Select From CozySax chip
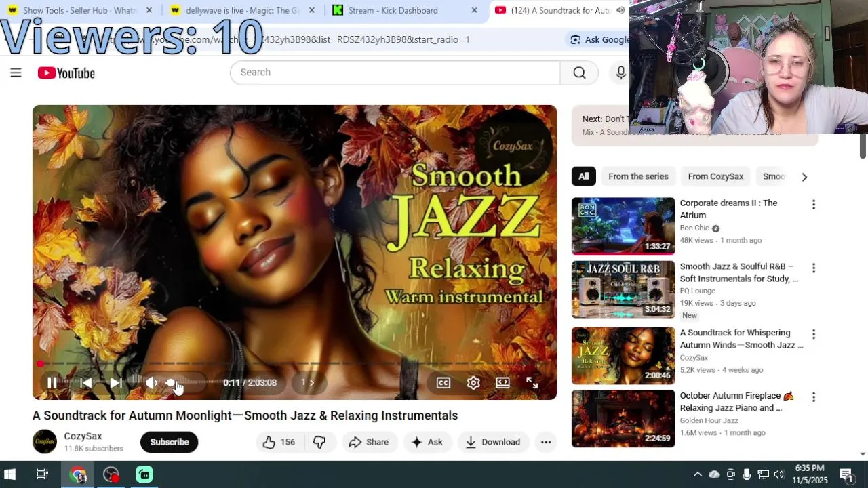 [715, 176]
